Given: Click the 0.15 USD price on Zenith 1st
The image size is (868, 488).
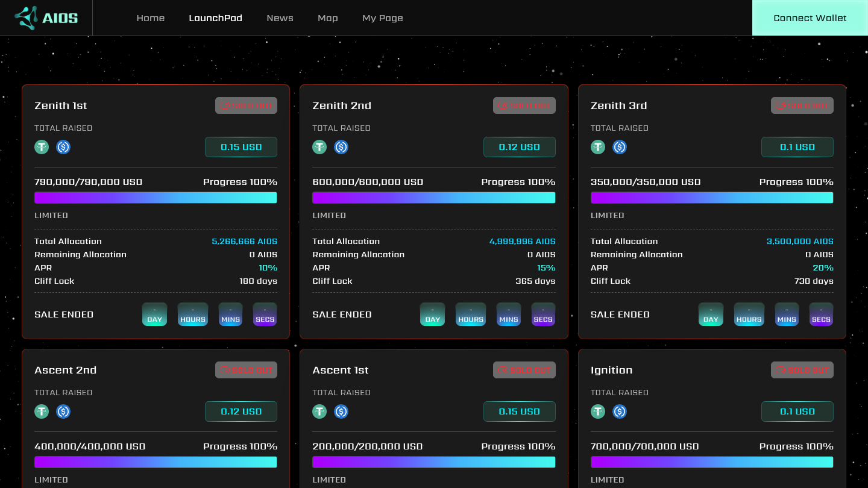Looking at the screenshot, I should pos(241,147).
